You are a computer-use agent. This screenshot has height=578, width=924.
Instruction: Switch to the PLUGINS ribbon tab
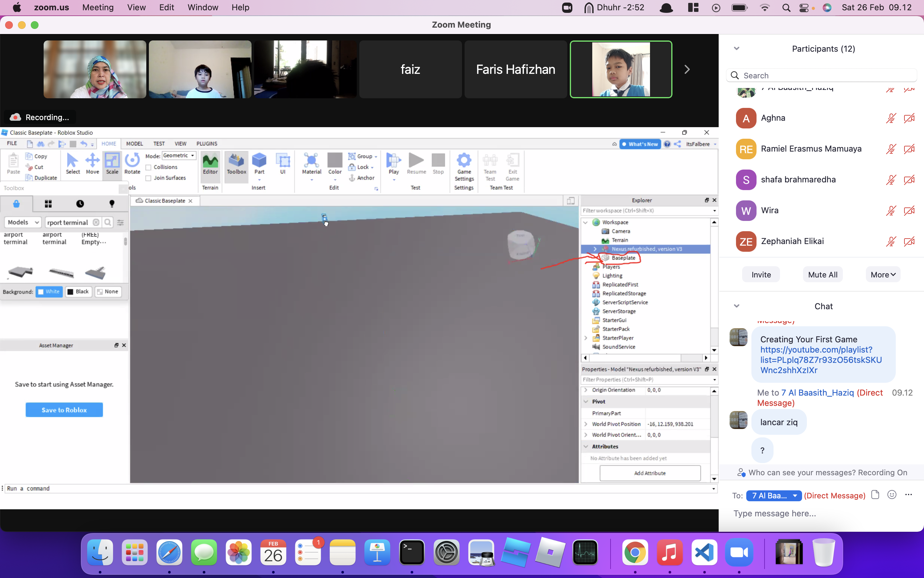(207, 144)
